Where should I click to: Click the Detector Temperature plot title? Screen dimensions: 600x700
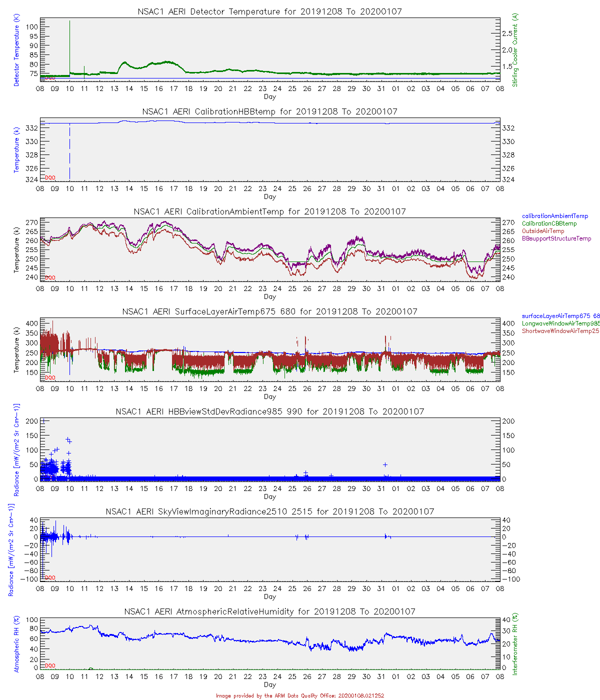click(x=269, y=11)
